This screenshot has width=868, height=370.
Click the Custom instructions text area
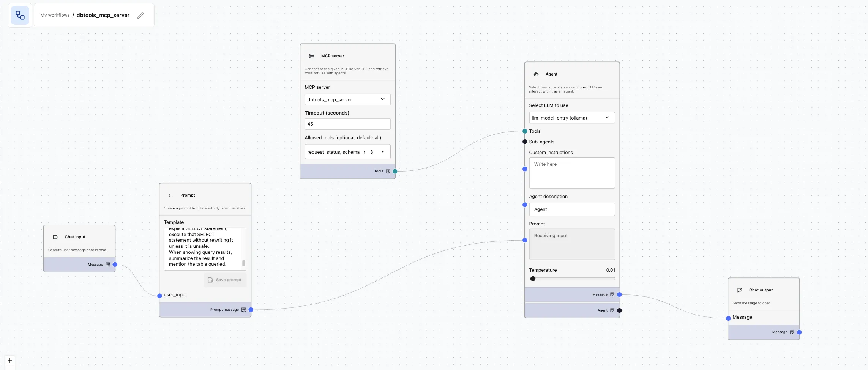(x=572, y=173)
